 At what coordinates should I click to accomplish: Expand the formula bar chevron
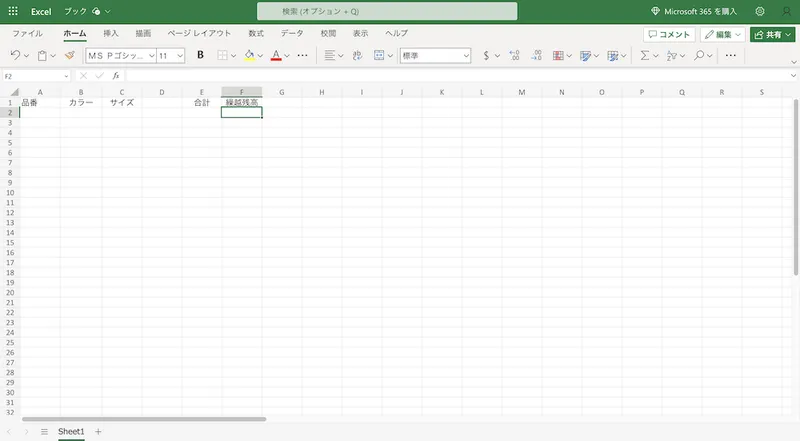tap(793, 76)
